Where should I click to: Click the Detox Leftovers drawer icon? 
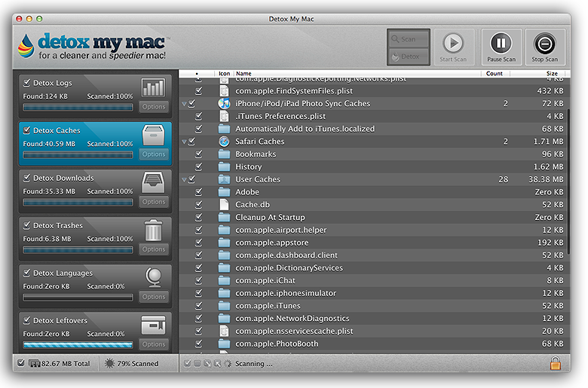pos(153,325)
